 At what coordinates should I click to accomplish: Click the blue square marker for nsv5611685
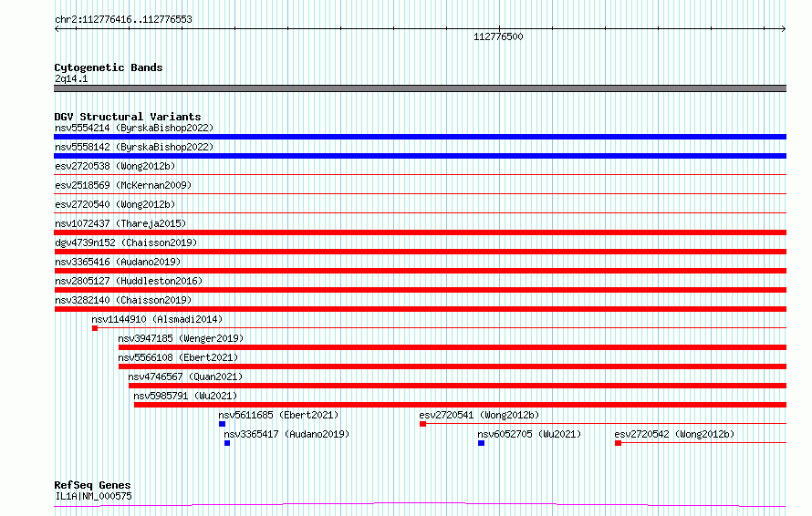(223, 424)
